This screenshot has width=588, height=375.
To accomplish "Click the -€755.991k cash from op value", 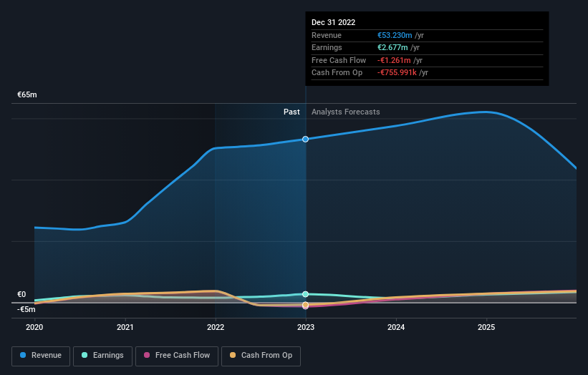I will click(x=397, y=73).
